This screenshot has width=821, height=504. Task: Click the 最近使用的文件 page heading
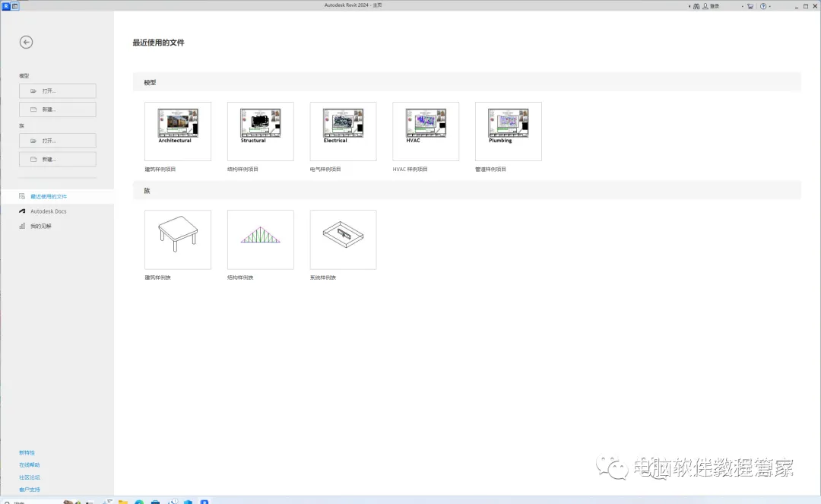158,43
